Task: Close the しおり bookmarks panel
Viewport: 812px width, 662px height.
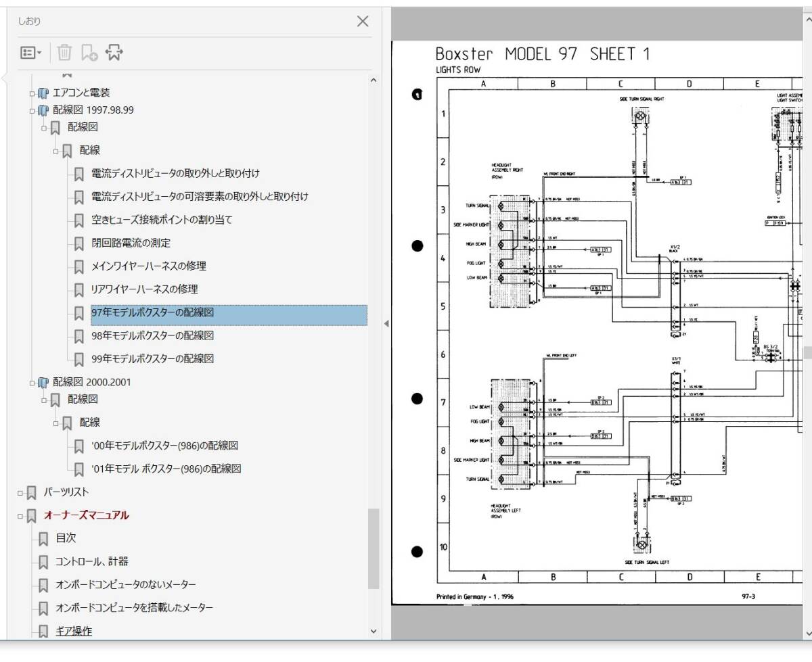Action: tap(363, 21)
